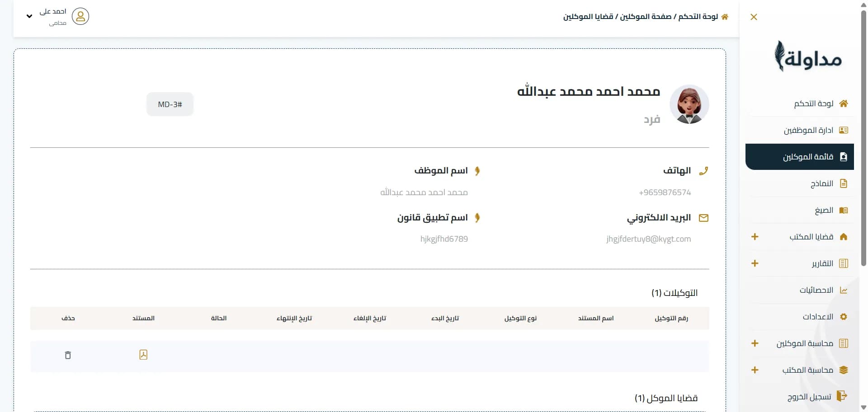The image size is (868, 412).
Task: Click the صفحة الموكلين breadcrumb link
Action: click(x=646, y=17)
